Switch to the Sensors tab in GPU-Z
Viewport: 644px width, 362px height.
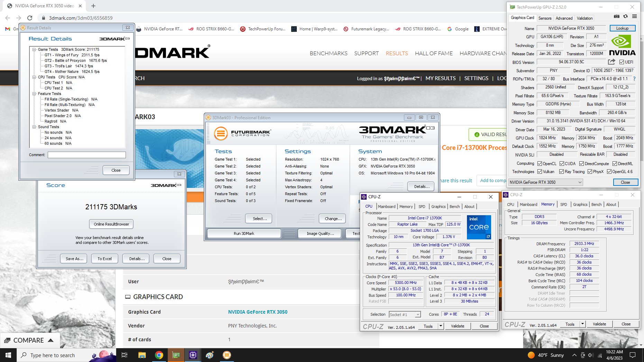(x=545, y=18)
